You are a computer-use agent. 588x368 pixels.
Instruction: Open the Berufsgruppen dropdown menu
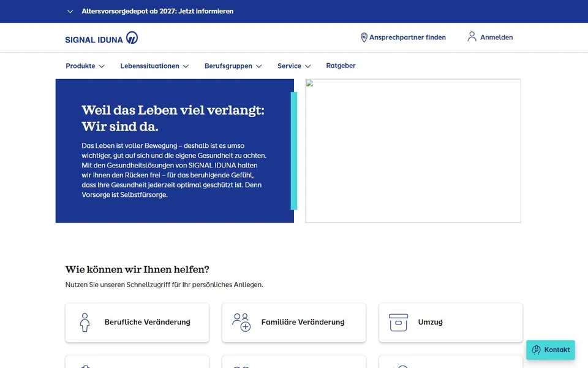tap(233, 66)
